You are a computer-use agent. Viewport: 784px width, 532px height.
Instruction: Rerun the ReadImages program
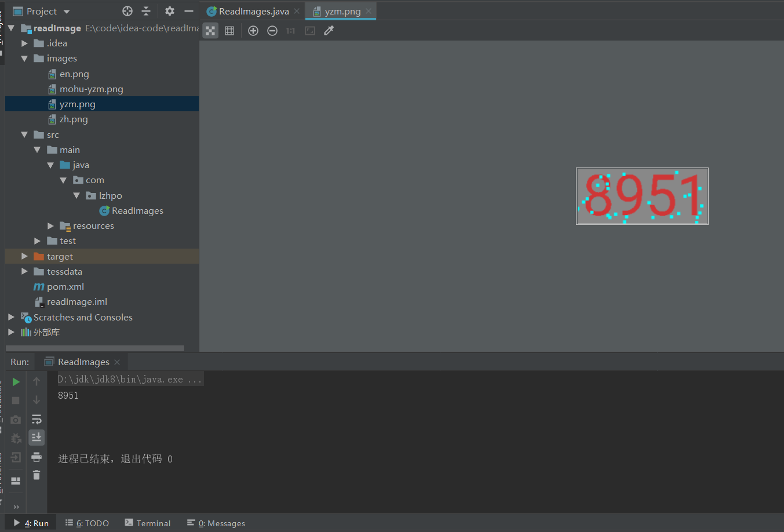(16, 381)
